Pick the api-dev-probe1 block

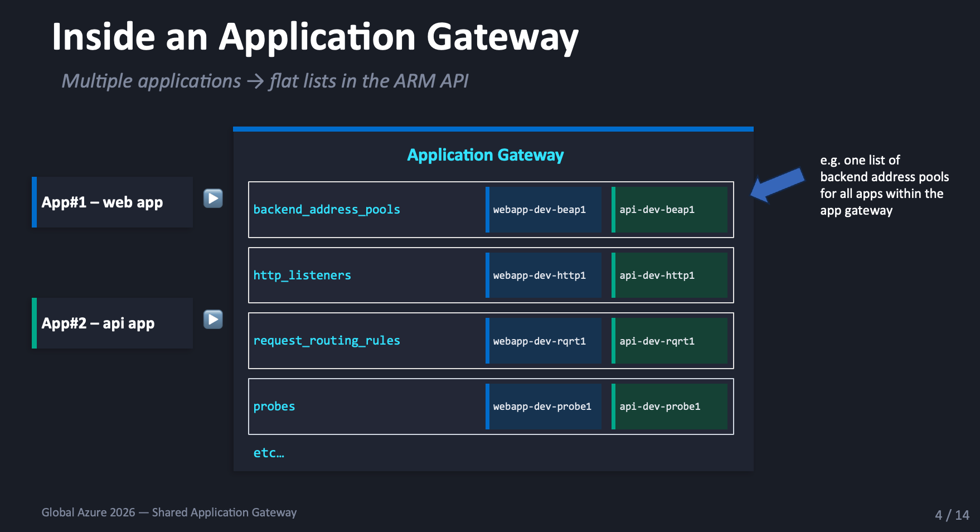pyautogui.click(x=669, y=407)
